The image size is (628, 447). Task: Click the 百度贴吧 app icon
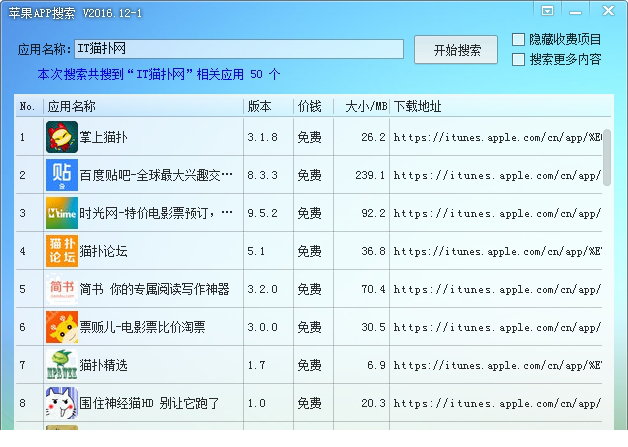[x=62, y=175]
